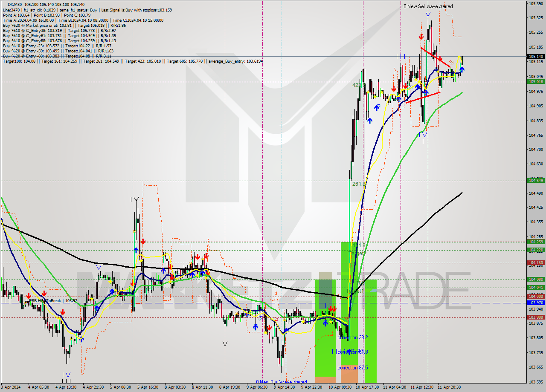Select the 'correction 87.5' chart label
The image size is (546, 392).
(x=353, y=368)
